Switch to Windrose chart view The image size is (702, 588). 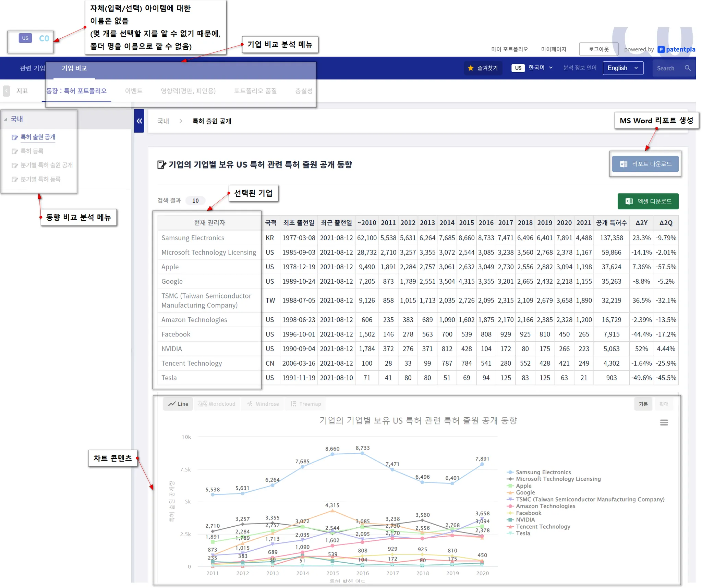coord(263,404)
